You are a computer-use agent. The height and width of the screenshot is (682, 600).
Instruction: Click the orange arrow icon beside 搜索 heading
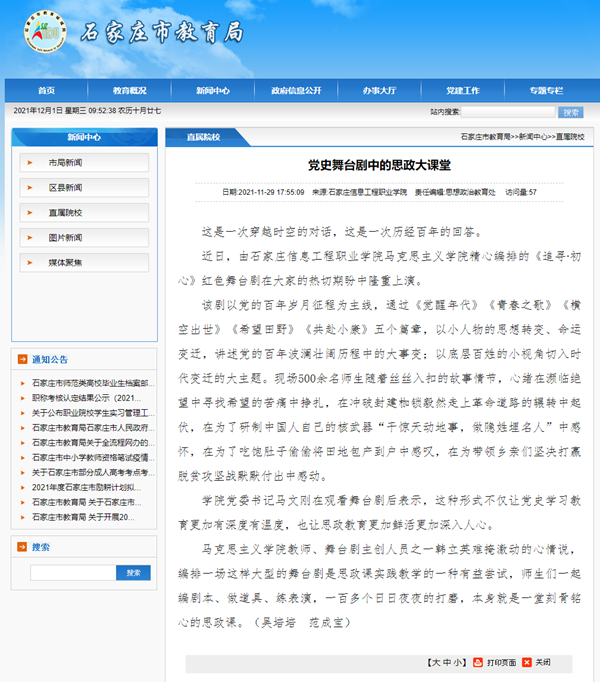22,547
